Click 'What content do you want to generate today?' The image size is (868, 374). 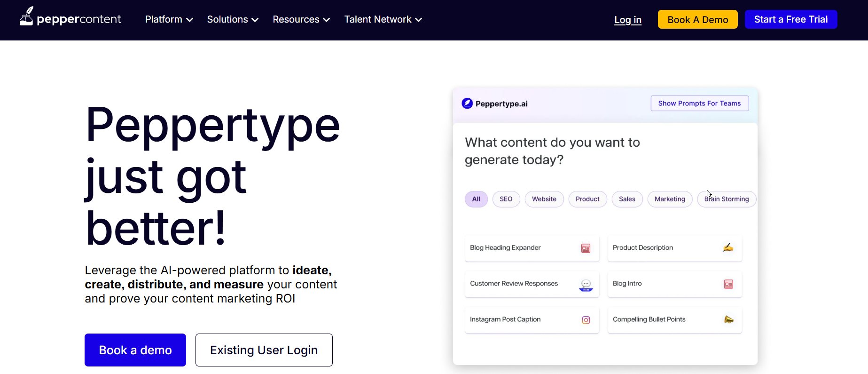point(552,151)
